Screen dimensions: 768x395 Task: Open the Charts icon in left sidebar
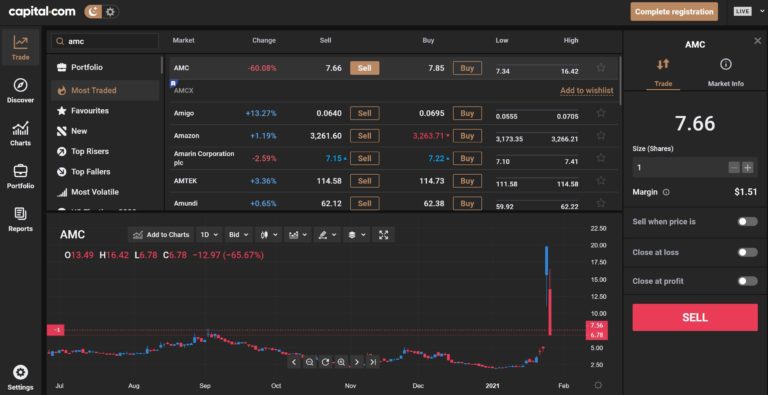[20, 128]
